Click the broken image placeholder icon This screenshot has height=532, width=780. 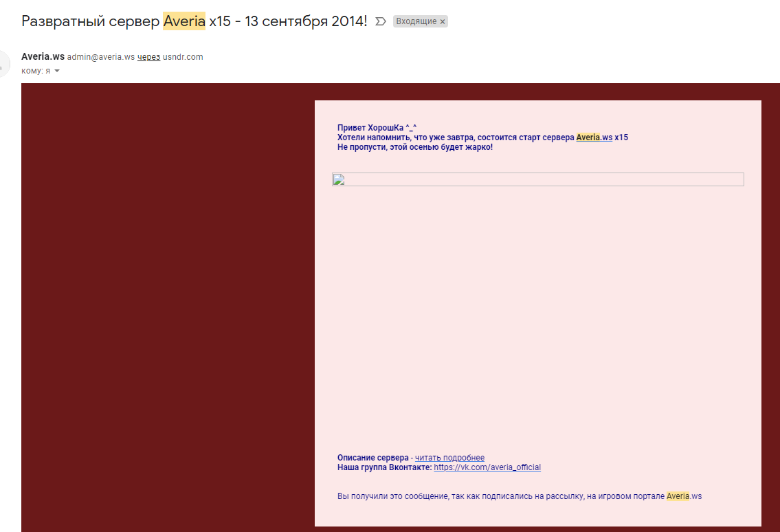click(339, 179)
